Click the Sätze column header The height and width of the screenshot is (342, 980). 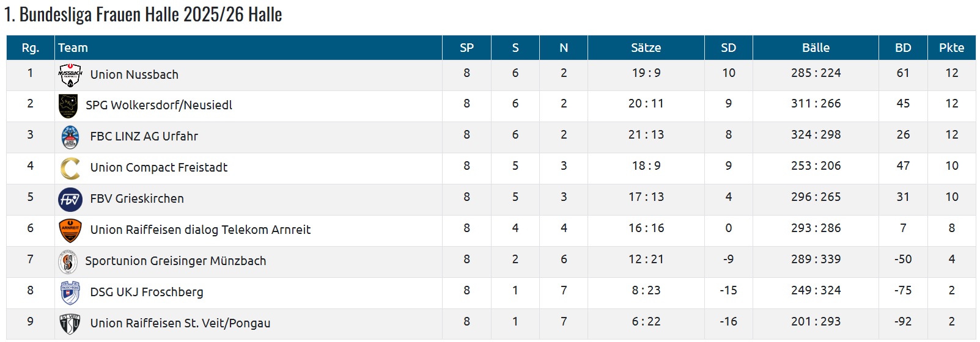[x=646, y=48]
